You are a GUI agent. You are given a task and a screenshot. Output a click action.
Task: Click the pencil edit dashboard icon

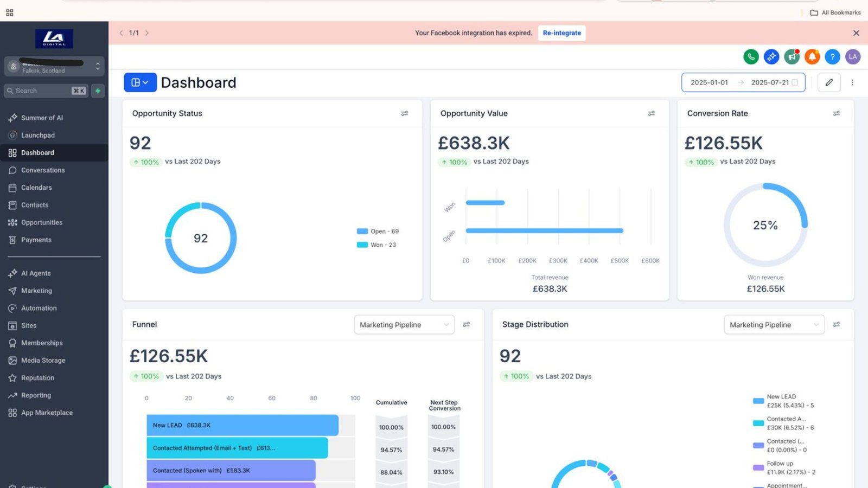(x=829, y=82)
